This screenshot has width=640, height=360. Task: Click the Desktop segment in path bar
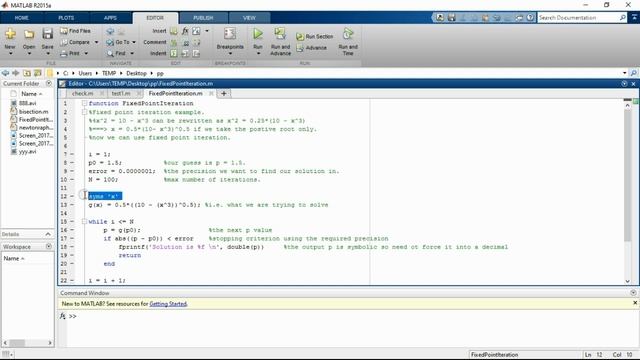tap(136, 73)
